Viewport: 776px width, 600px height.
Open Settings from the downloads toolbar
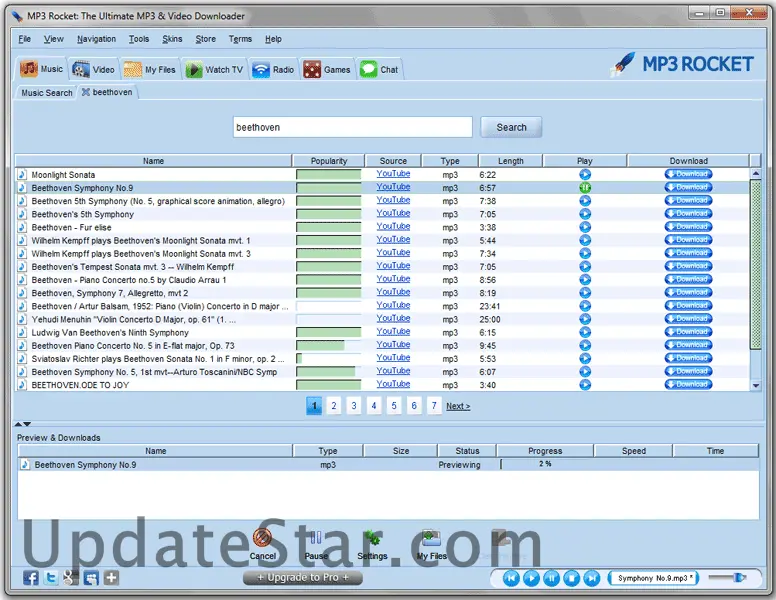(x=372, y=544)
